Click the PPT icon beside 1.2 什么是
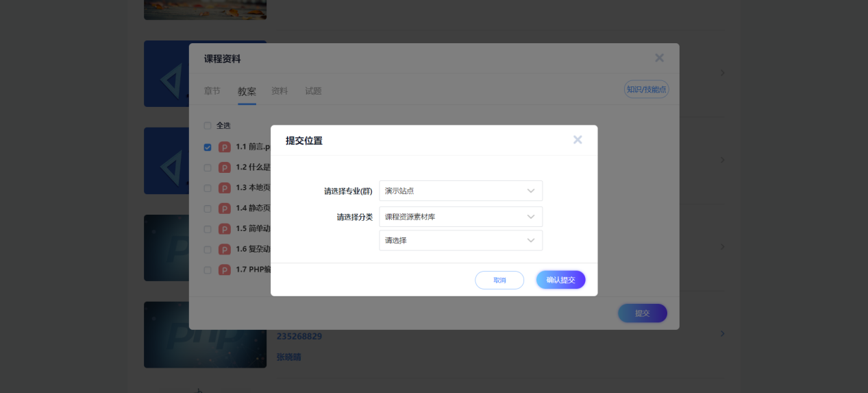Viewport: 868px width, 393px height. (224, 167)
